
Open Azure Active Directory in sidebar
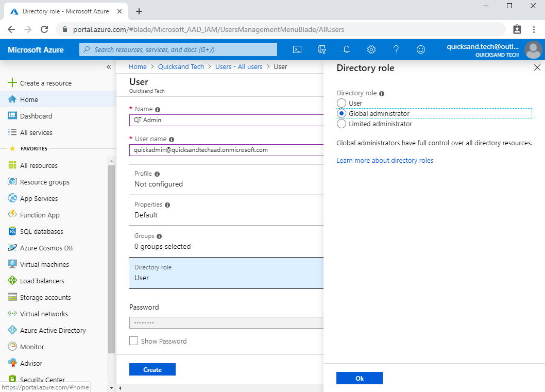(54, 331)
